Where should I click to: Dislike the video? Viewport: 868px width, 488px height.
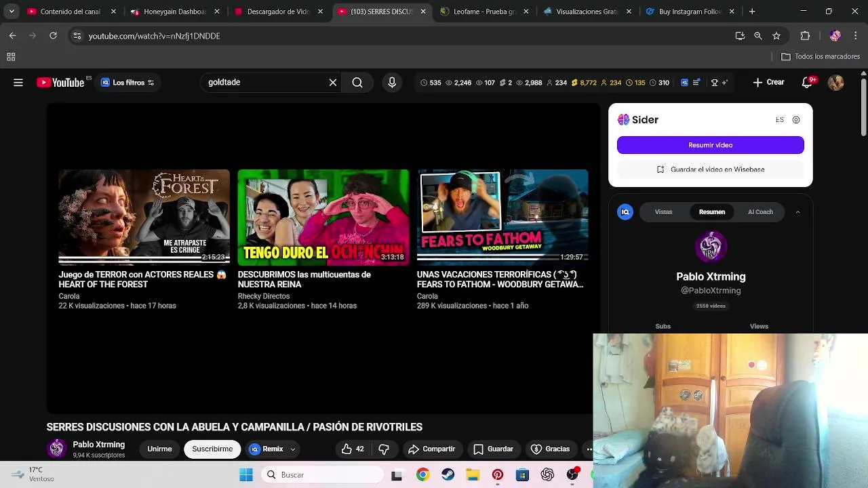384,449
